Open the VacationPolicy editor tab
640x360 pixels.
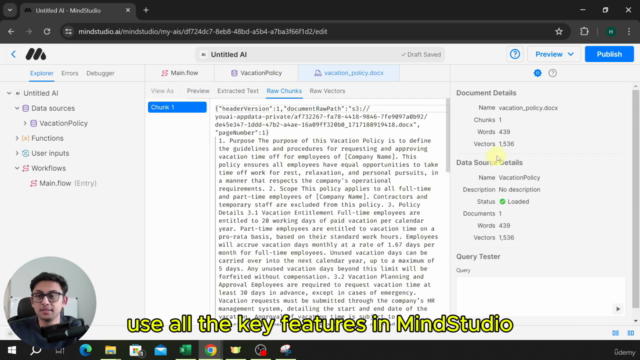coord(256,73)
